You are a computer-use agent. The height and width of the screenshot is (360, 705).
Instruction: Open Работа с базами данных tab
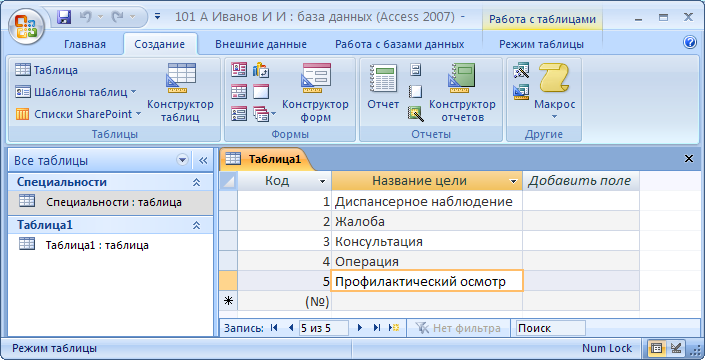[400, 44]
